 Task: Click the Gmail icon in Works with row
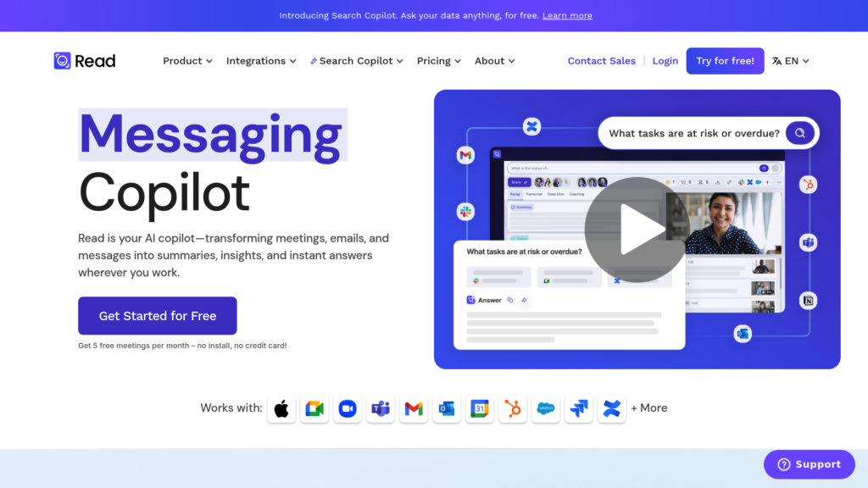414,408
